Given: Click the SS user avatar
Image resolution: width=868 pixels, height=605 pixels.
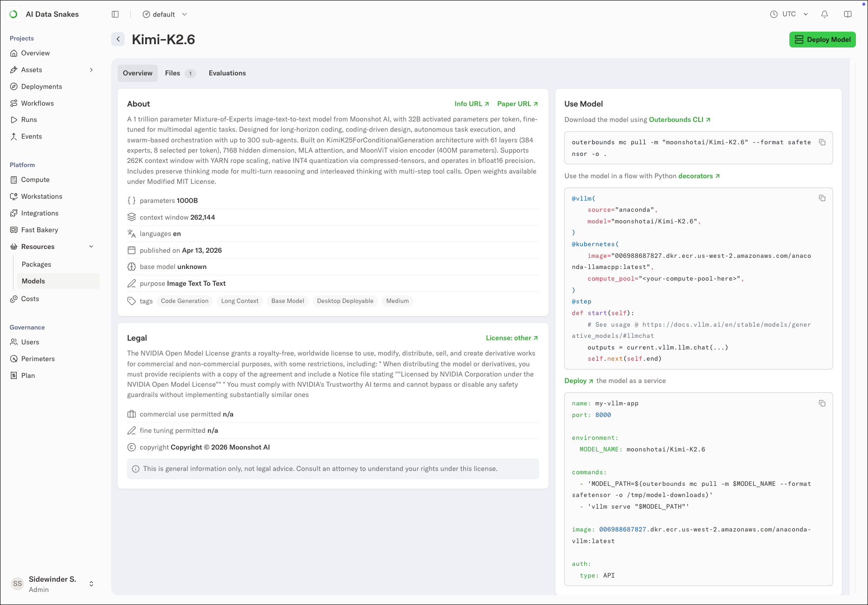Looking at the screenshot, I should [18, 584].
